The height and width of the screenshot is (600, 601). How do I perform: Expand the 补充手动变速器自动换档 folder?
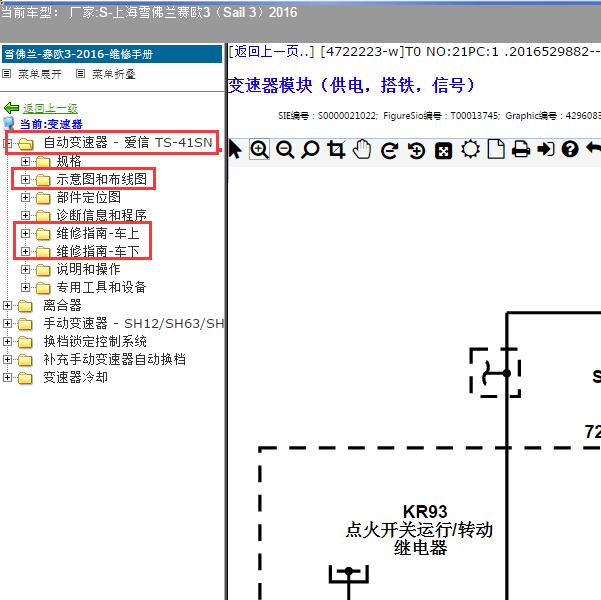pos(7,360)
